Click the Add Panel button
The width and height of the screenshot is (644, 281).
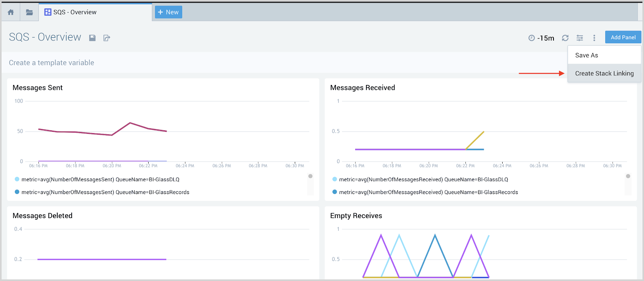tap(623, 37)
